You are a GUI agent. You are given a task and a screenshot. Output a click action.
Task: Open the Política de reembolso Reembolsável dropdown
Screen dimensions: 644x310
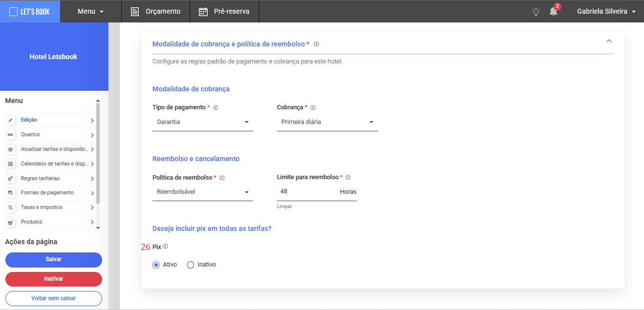203,192
